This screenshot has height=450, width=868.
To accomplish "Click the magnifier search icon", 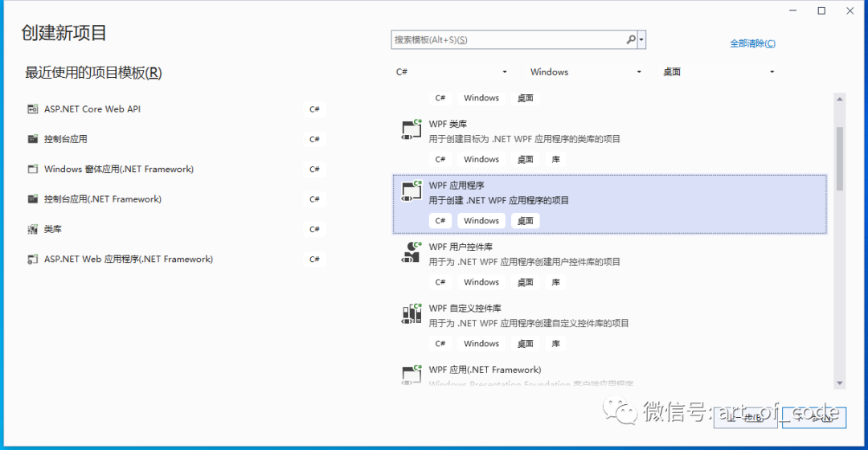I will [631, 40].
